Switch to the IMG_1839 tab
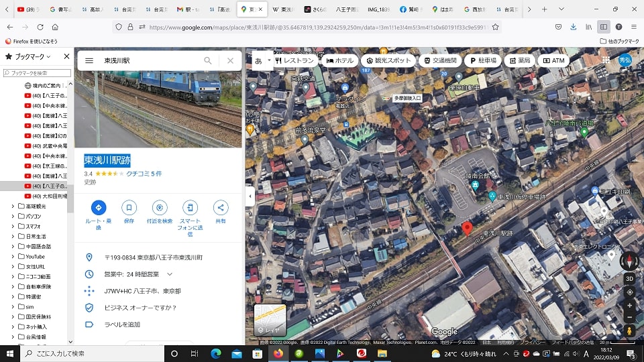 tap(378, 9)
